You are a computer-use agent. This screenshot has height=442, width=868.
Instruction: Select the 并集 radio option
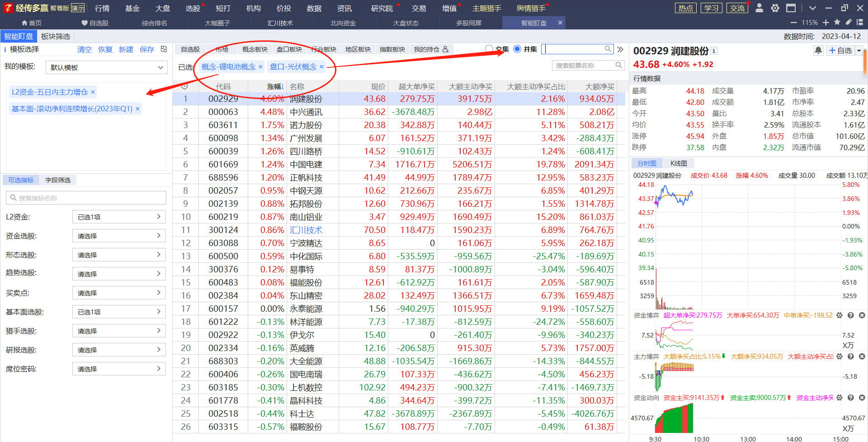[x=517, y=49]
